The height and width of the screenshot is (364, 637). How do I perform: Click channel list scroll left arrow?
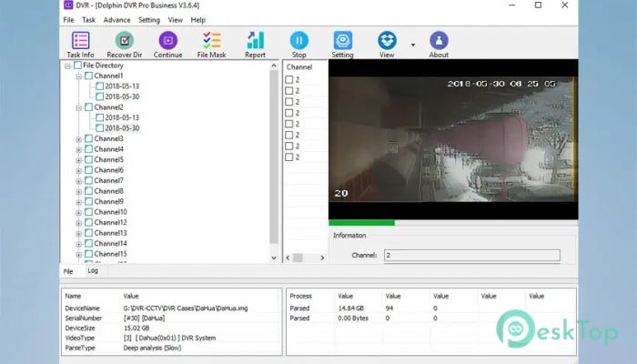tap(288, 258)
